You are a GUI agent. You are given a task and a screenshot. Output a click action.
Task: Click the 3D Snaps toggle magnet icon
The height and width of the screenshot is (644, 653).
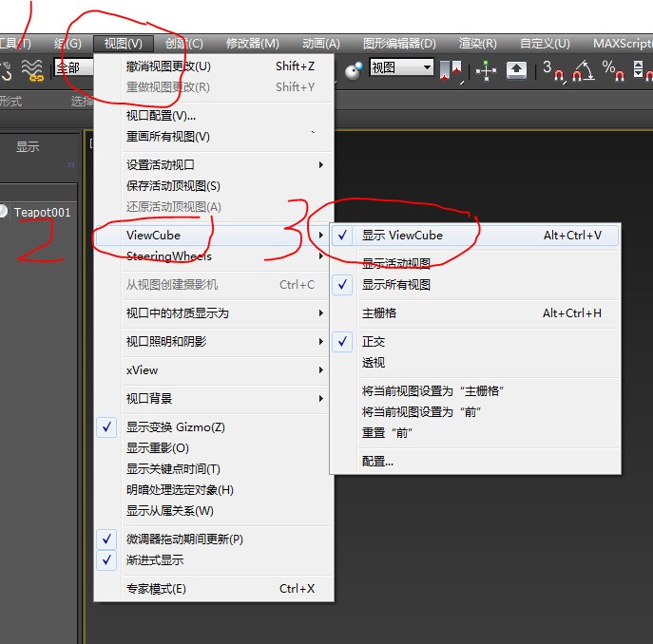552,69
